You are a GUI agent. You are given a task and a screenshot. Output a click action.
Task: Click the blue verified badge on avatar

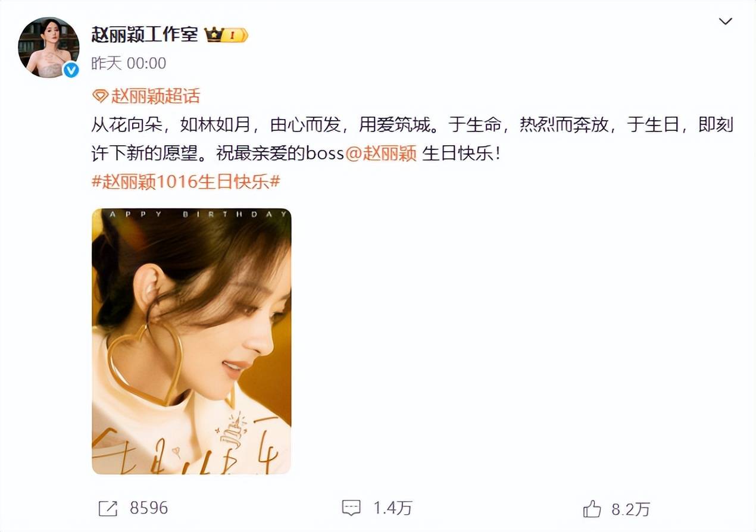click(71, 70)
